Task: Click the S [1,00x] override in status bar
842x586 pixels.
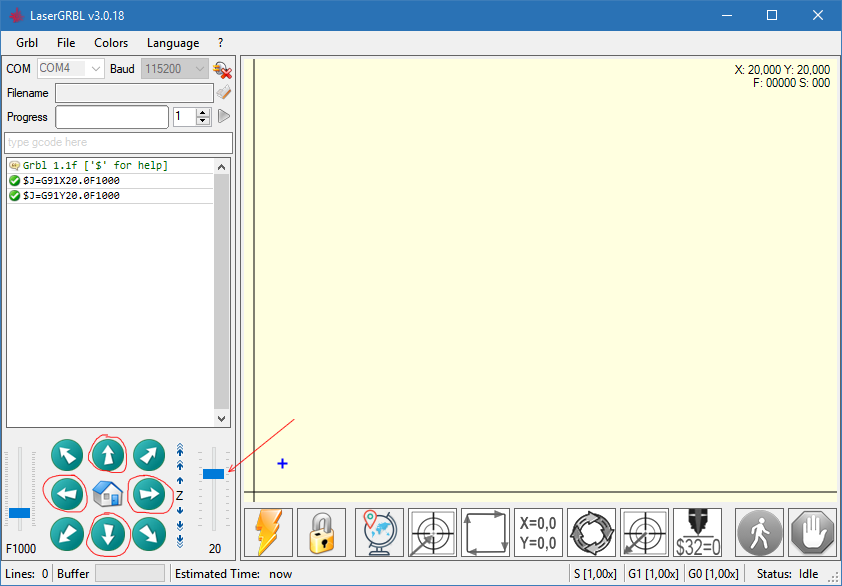Action: (595, 574)
